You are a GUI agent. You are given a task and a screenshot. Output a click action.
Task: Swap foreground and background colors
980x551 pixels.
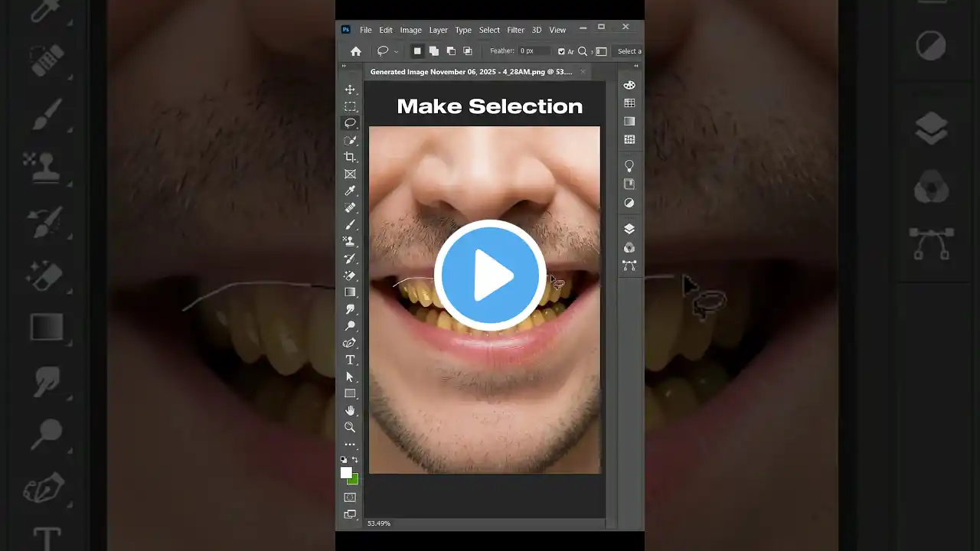pyautogui.click(x=354, y=459)
